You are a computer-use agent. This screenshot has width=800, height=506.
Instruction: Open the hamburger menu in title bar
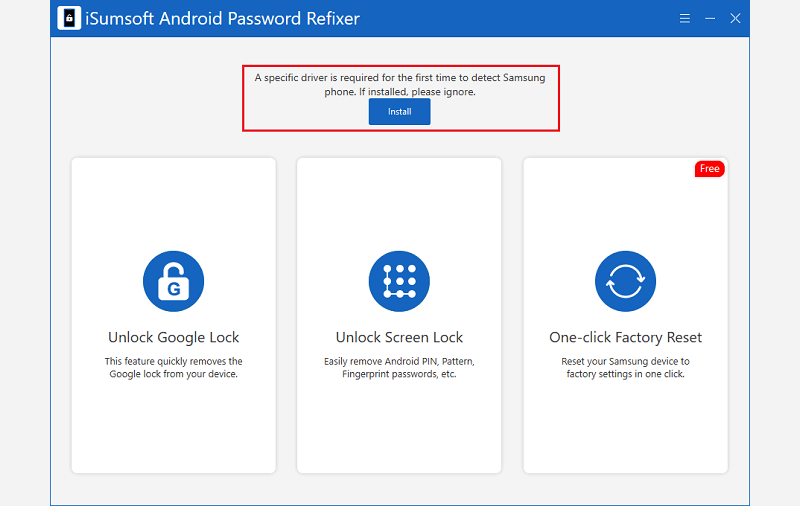685,19
